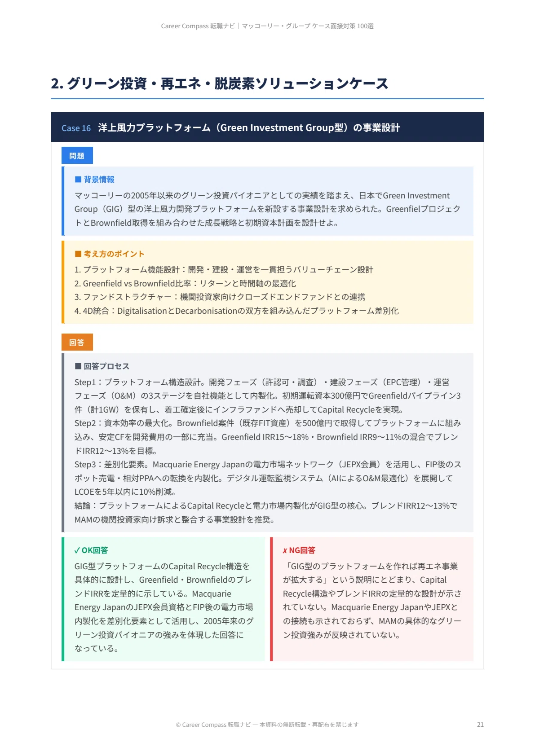The image size is (535, 756).
Task: Click the blue "問題" badge
Action: coord(77,155)
